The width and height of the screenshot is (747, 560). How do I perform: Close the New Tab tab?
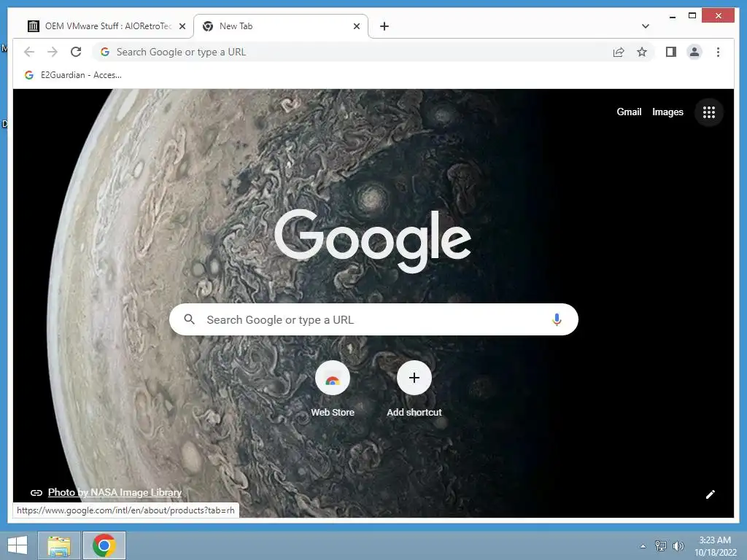pyautogui.click(x=356, y=26)
